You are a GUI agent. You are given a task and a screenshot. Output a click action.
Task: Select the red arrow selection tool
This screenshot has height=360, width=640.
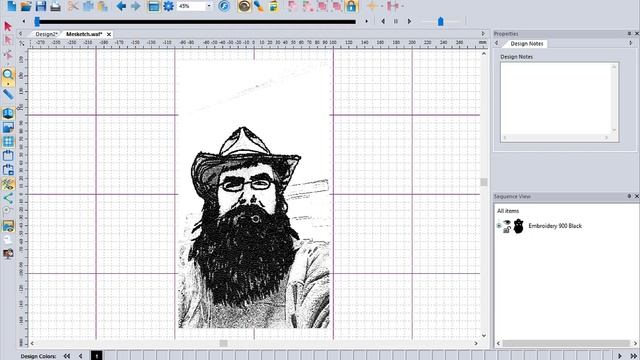point(8,27)
